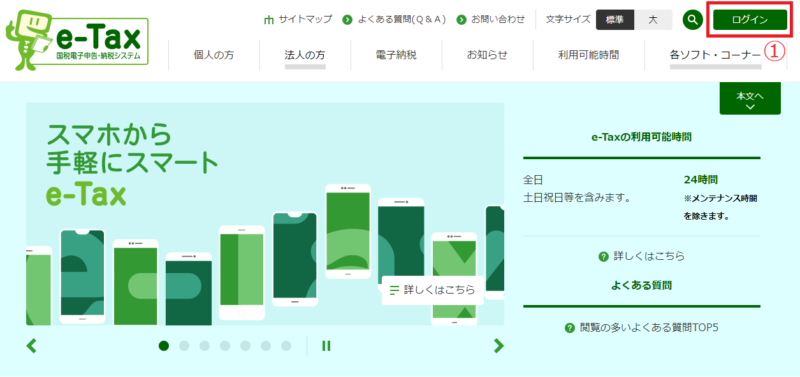Expand the 法人の方 navigation menu
The height and width of the screenshot is (377, 800).
[305, 56]
